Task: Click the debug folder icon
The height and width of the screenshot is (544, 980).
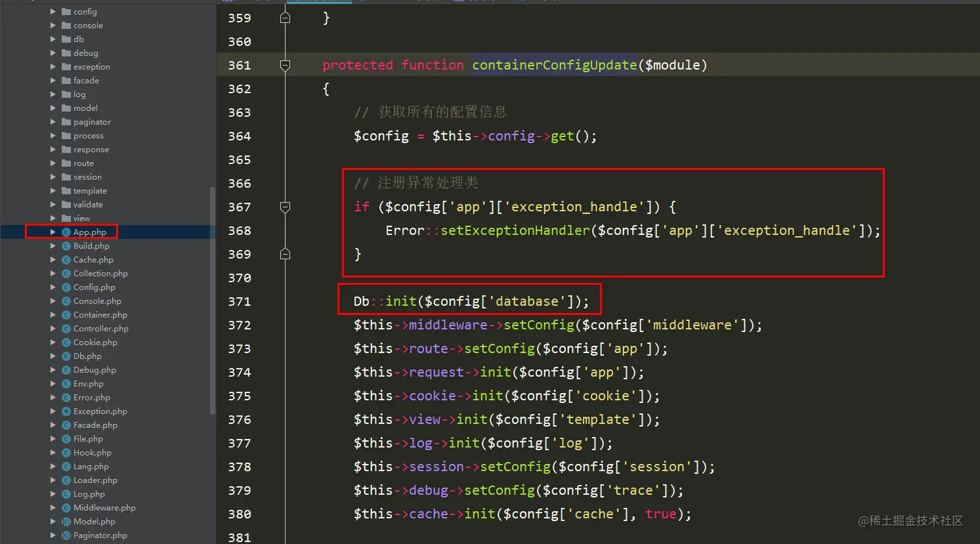Action: click(66, 53)
